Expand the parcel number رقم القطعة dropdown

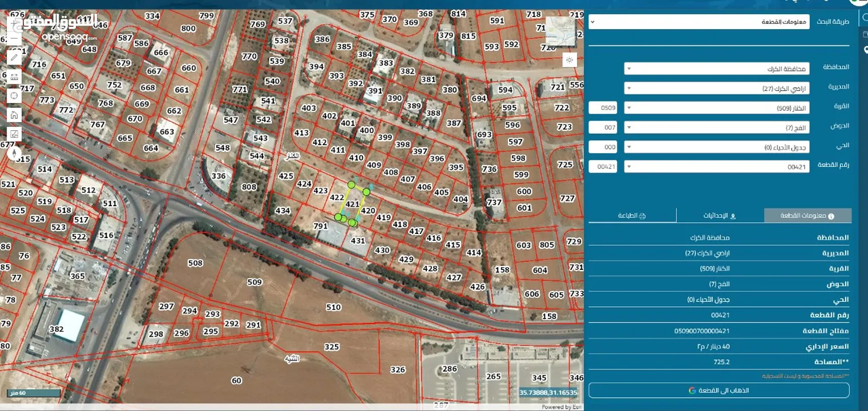coord(717,167)
